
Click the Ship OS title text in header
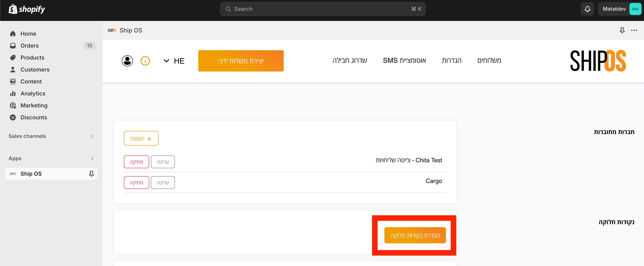click(x=131, y=30)
